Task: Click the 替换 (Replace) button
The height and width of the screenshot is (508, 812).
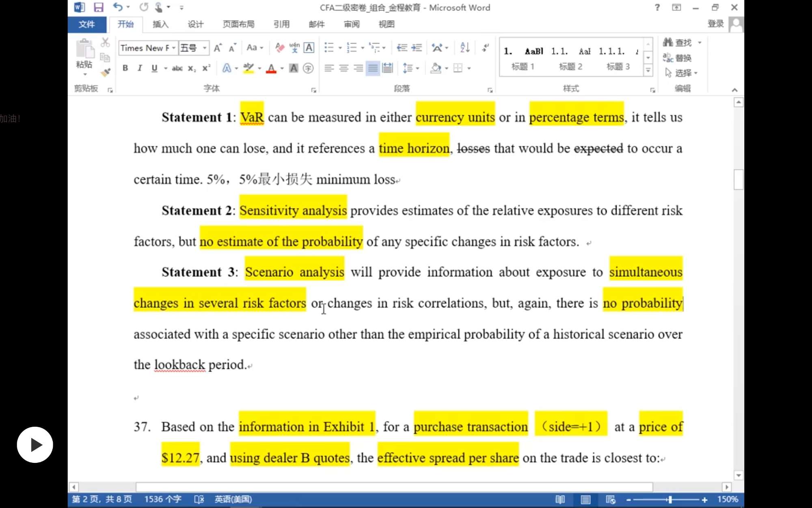Action: 678,58
